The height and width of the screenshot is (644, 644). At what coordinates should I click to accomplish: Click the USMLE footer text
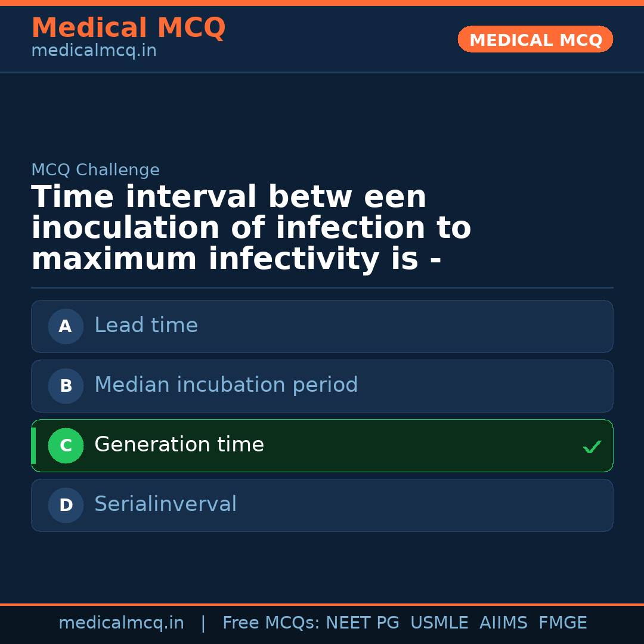coord(439,623)
